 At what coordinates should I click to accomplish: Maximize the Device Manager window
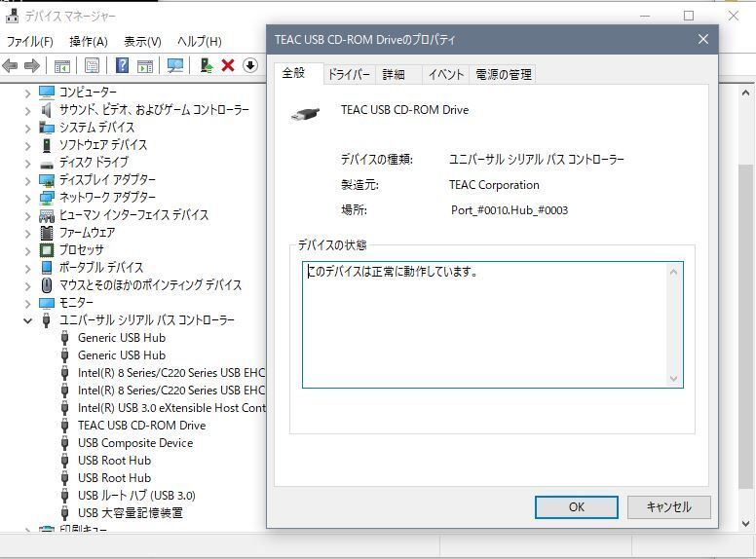point(689,16)
